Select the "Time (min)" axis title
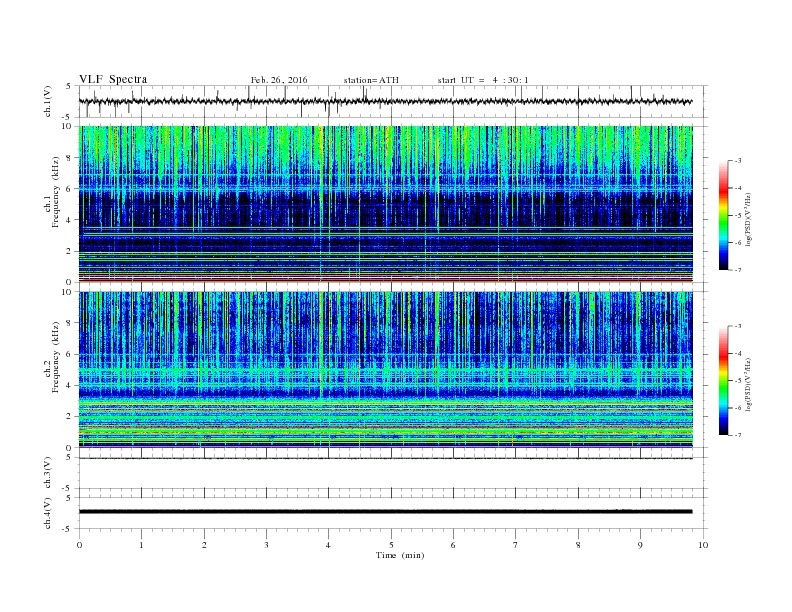This screenshot has width=792, height=612. pyautogui.click(x=400, y=555)
